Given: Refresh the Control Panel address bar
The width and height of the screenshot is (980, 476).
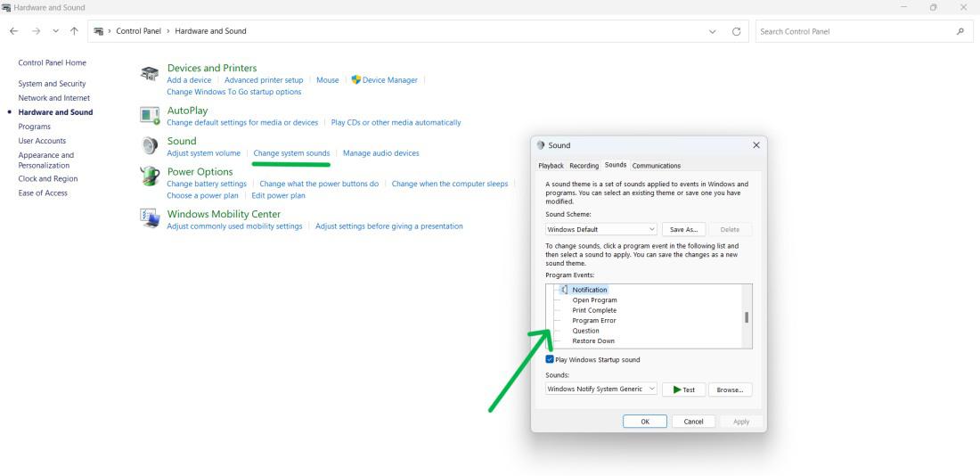Looking at the screenshot, I should (x=736, y=31).
